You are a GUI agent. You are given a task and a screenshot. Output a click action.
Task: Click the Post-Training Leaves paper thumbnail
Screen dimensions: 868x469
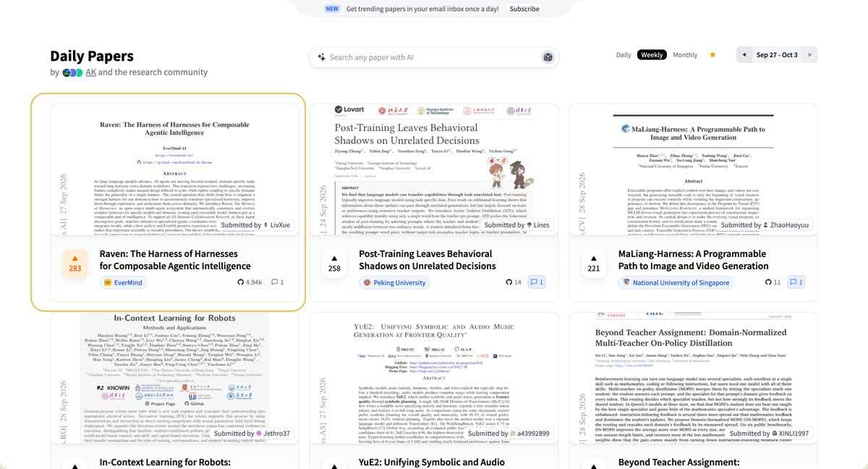(x=434, y=170)
